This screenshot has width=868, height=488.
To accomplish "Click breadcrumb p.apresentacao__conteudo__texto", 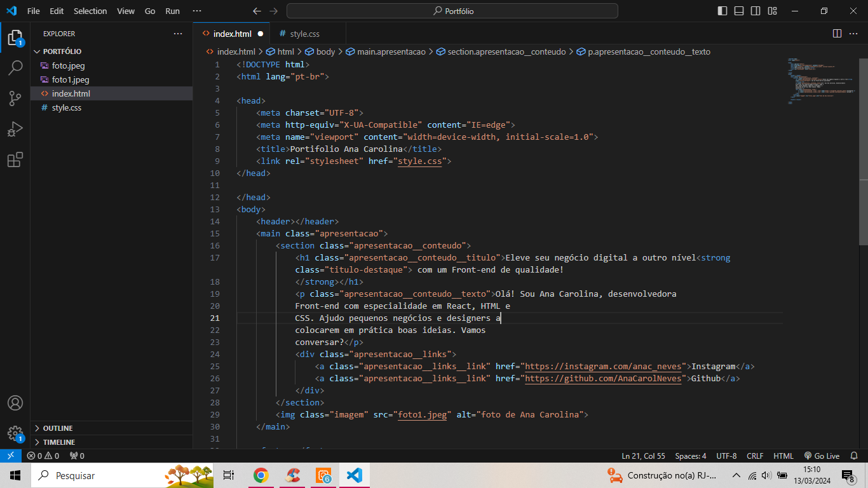I will click(x=644, y=51).
